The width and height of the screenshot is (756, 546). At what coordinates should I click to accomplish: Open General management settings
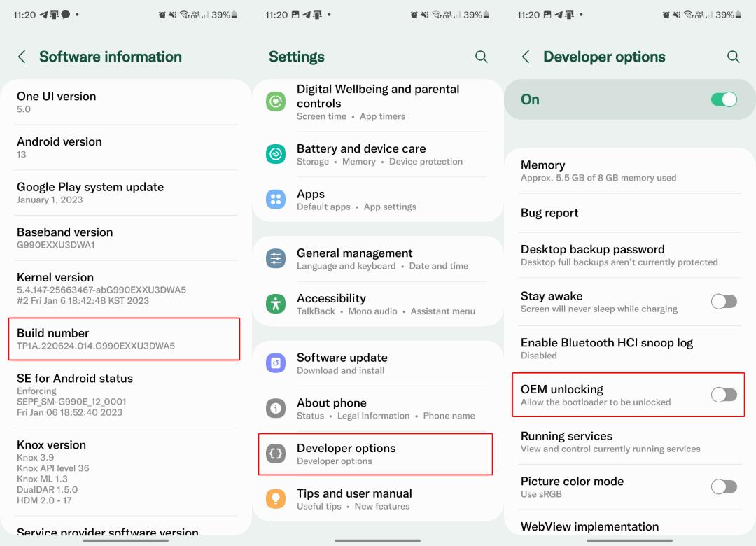[377, 259]
